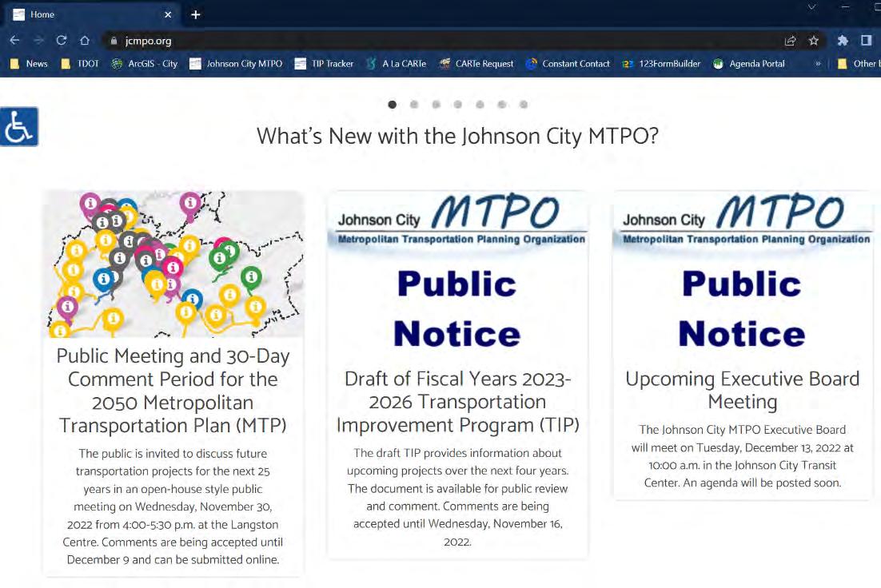Open the project map thumbnail image
The width and height of the screenshot is (881, 588).
click(x=173, y=264)
